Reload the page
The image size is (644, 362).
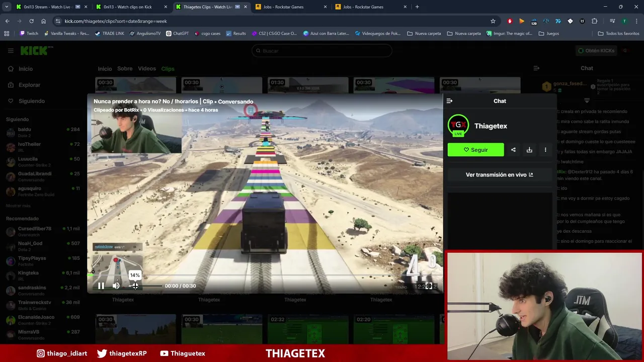[31, 21]
